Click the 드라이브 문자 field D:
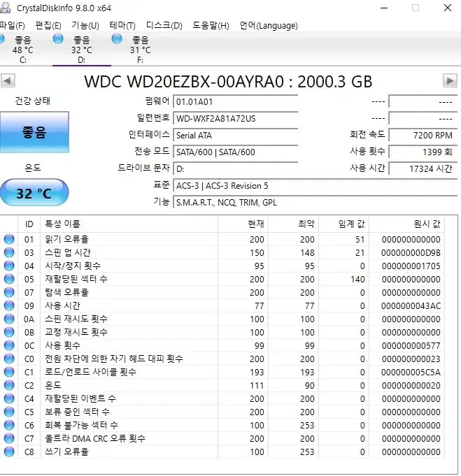Viewport: 461px width, 476px height. pos(235,168)
